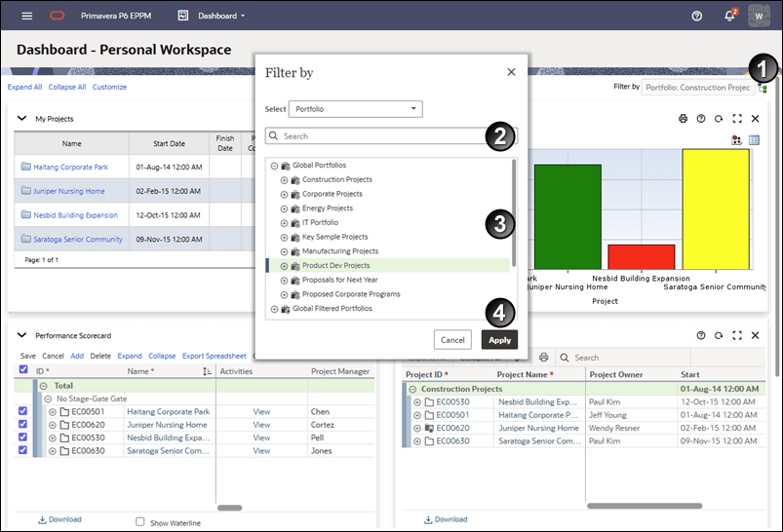Expand Construction Projects in the tree
The height and width of the screenshot is (532, 783).
(x=284, y=180)
